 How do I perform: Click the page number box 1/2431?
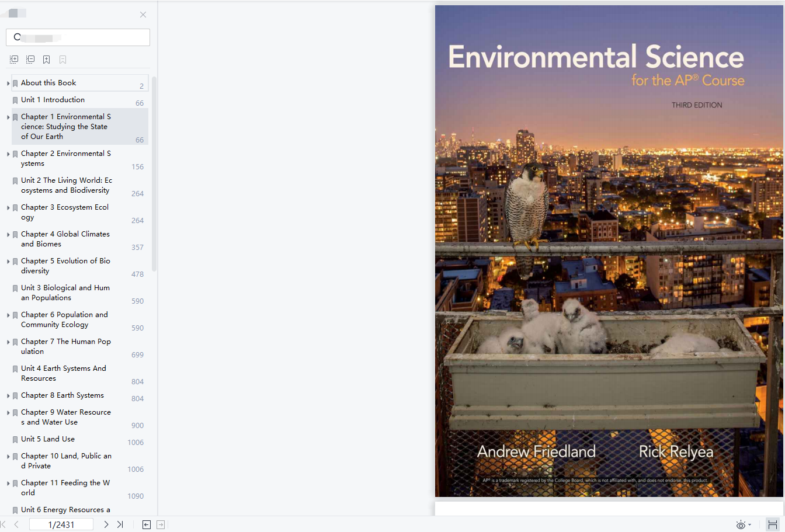click(61, 524)
